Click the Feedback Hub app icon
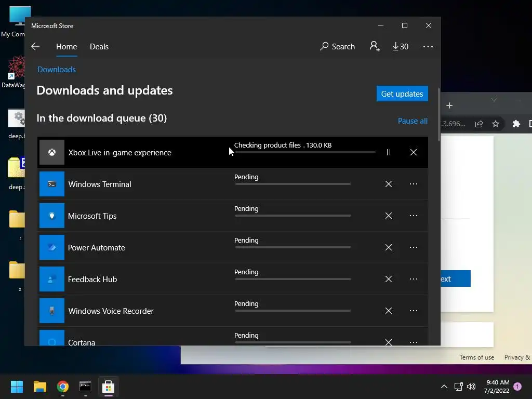 [52, 279]
